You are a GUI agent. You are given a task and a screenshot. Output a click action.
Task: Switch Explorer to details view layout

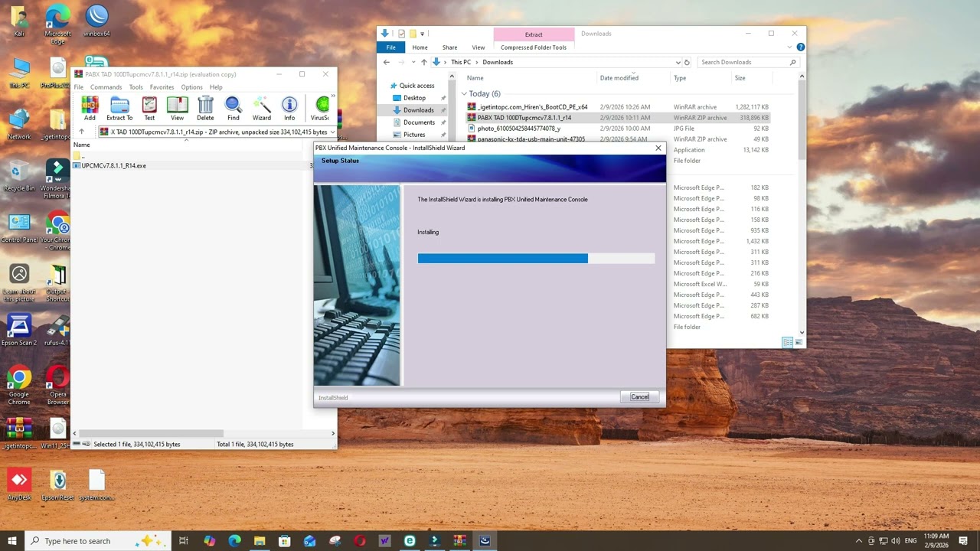pos(787,342)
